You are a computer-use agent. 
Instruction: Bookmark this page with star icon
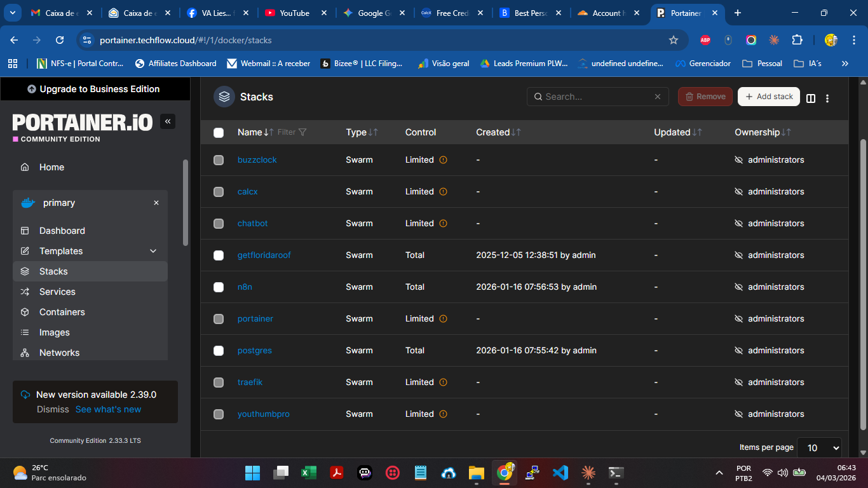(x=674, y=40)
